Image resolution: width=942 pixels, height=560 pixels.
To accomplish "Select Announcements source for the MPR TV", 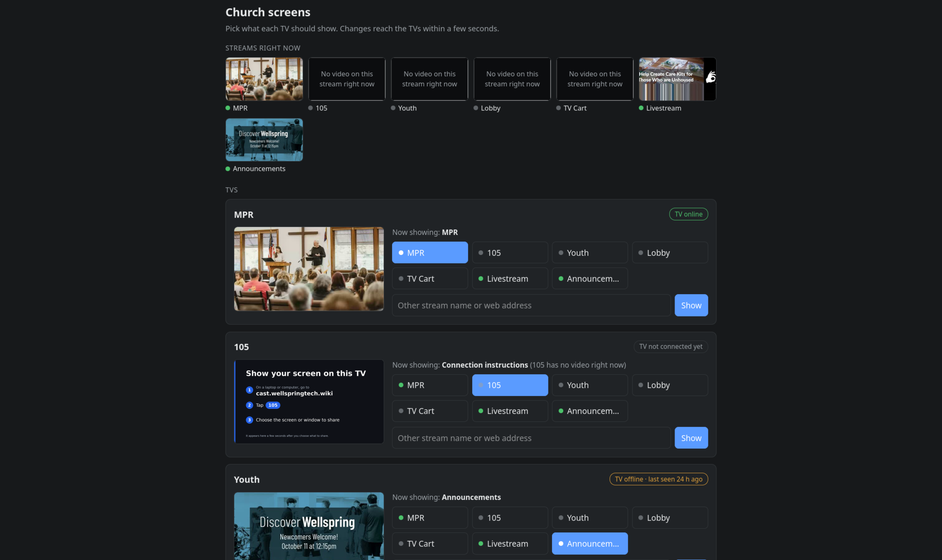I will click(x=590, y=278).
